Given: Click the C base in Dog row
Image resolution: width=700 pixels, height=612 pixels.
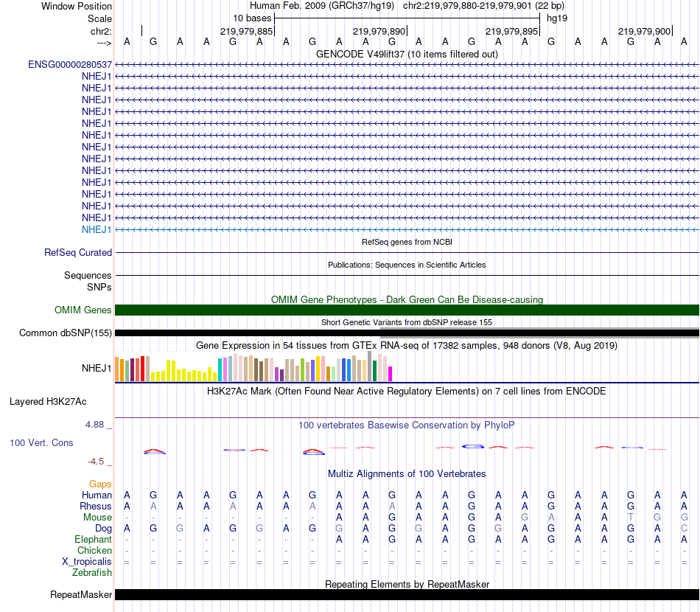Looking at the screenshot, I should click(x=684, y=529).
